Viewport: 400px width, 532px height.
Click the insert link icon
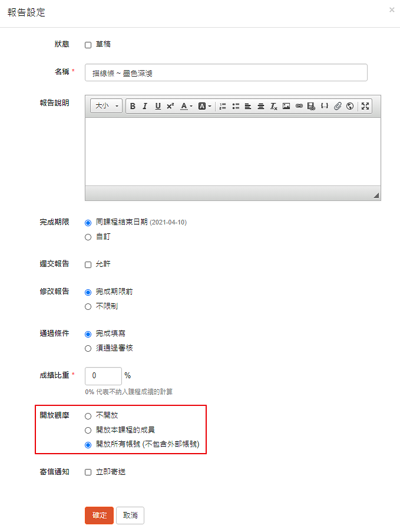click(299, 106)
